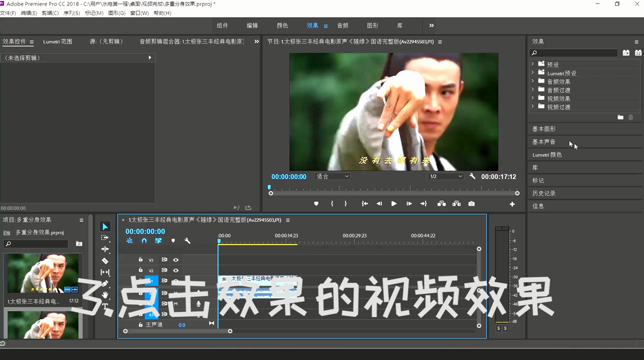Open the 1/2 playback resolution dropdown
The height and width of the screenshot is (360, 644).
[446, 176]
